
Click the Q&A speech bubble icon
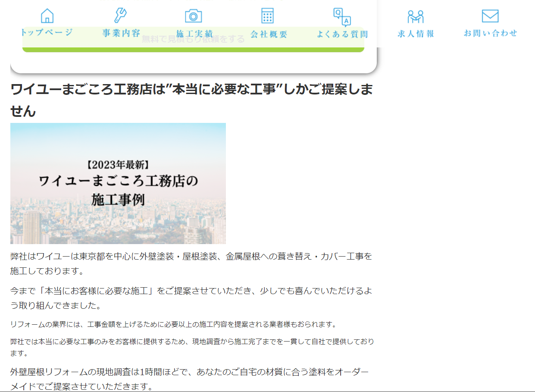pyautogui.click(x=342, y=17)
